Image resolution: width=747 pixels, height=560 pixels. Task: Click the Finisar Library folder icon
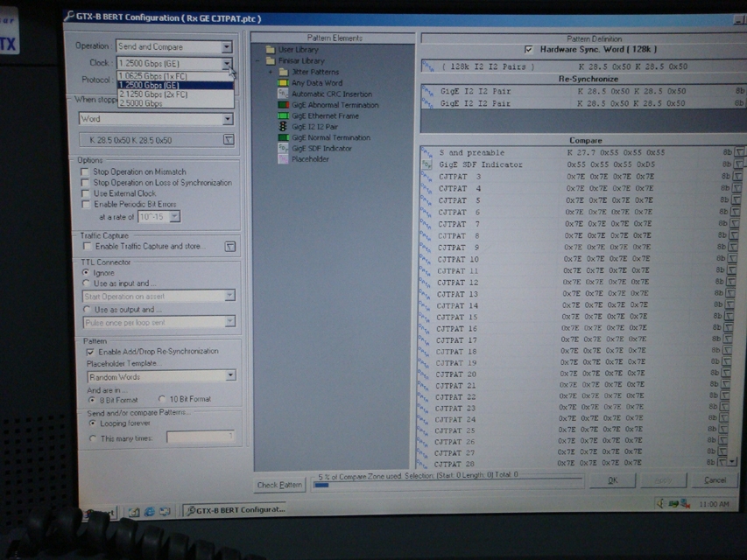pyautogui.click(x=271, y=61)
